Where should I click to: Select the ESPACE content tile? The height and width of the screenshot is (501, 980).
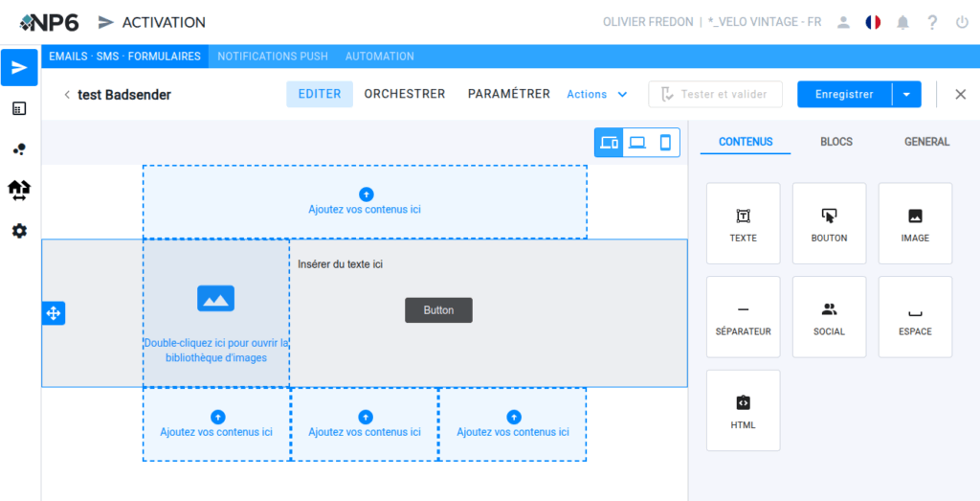[x=915, y=316]
